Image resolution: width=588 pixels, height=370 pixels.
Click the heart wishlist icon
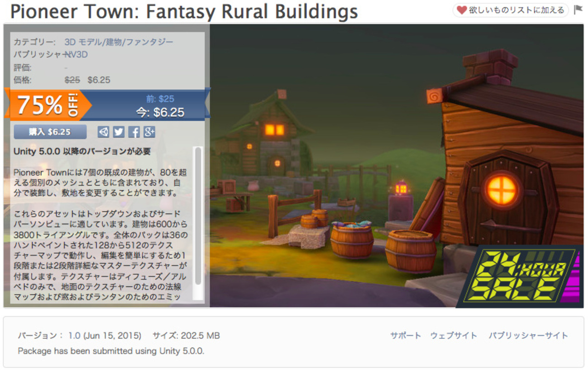click(461, 10)
